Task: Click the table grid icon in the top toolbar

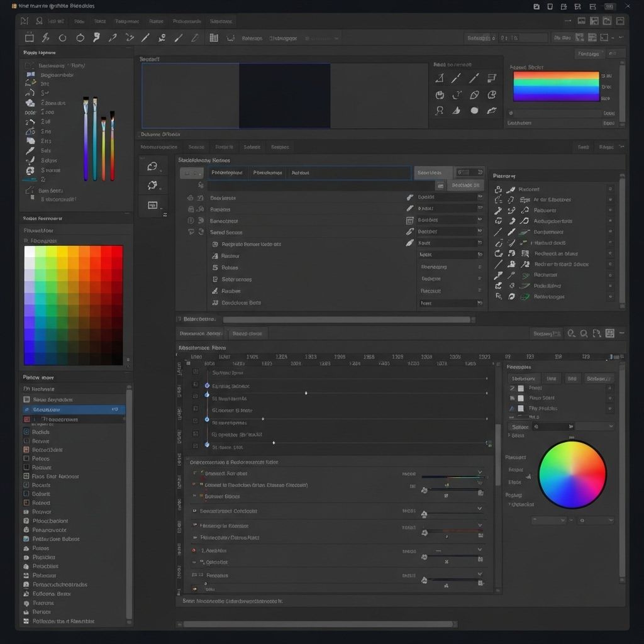Action: point(214,38)
